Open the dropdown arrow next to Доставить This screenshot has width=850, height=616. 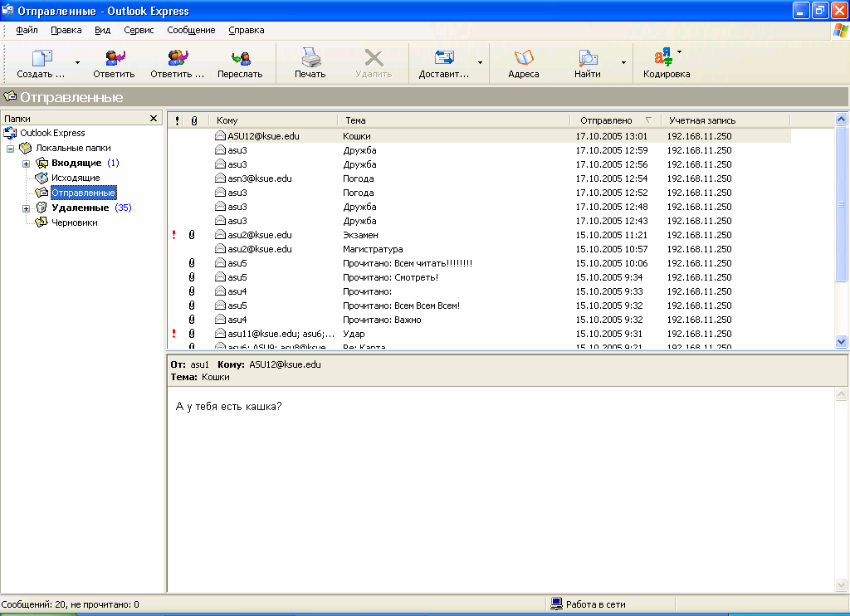(481, 63)
